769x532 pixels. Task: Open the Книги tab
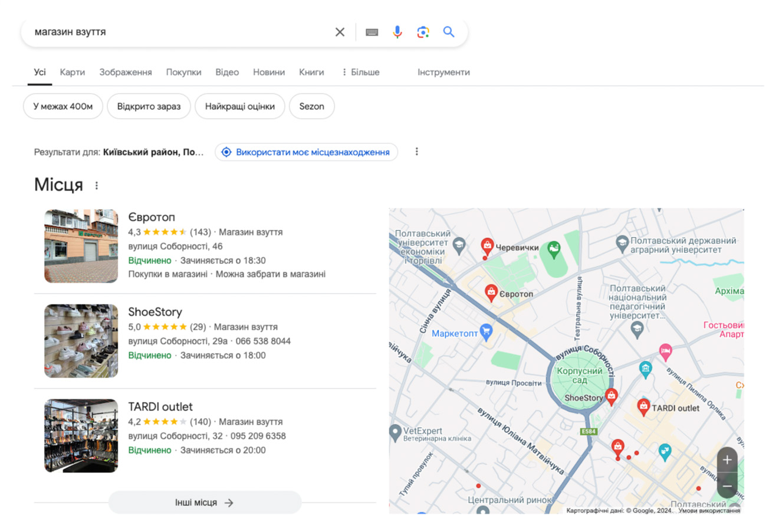point(311,72)
